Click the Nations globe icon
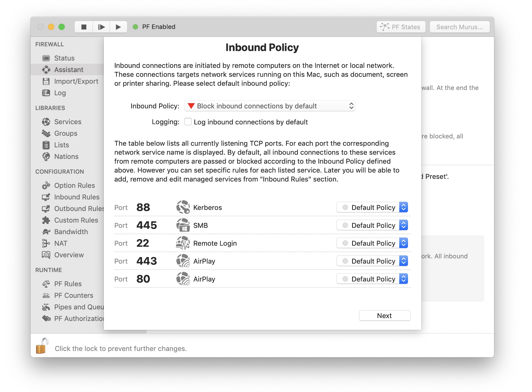The image size is (532, 392). click(46, 157)
